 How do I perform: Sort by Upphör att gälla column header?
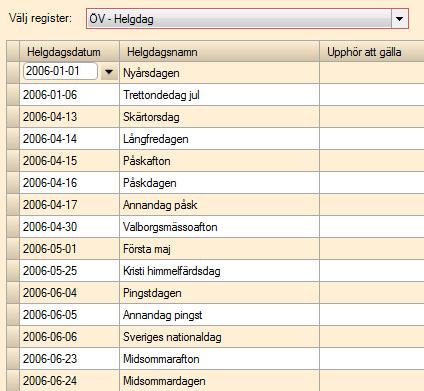tap(372, 52)
